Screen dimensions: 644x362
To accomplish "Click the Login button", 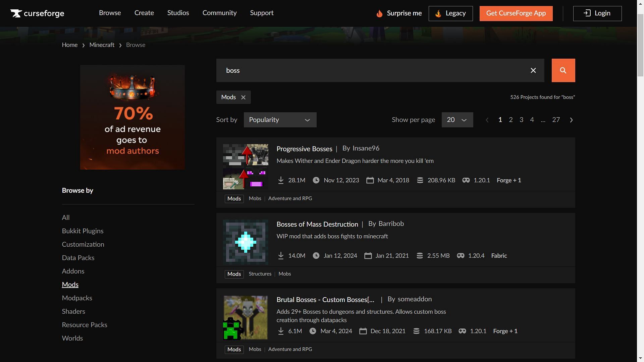I will click(597, 13).
